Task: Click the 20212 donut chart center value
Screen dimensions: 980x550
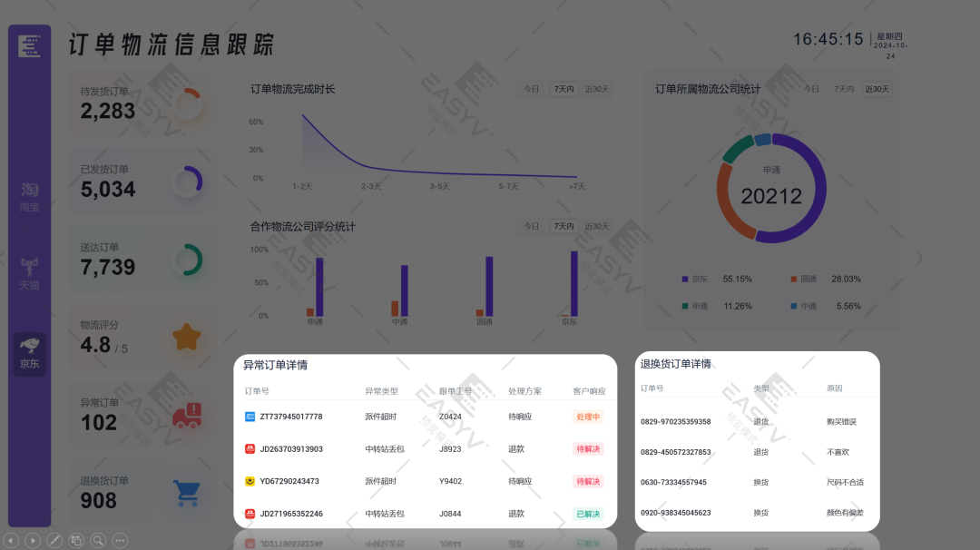Action: click(x=771, y=197)
